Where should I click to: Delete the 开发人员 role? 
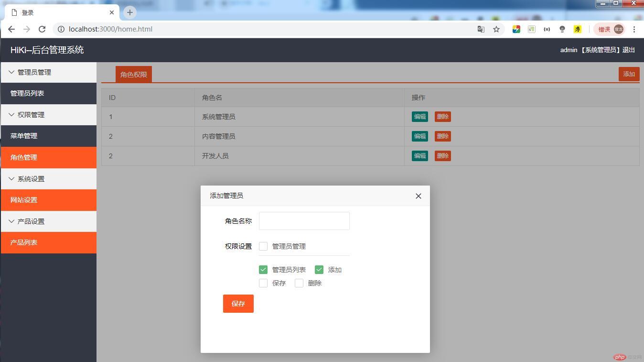pyautogui.click(x=443, y=156)
